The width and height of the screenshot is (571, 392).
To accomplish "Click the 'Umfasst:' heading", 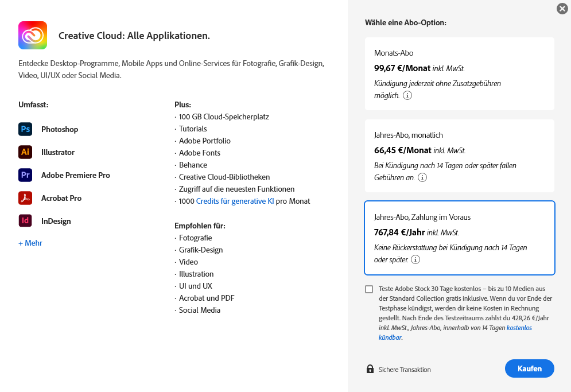I will tap(33, 104).
